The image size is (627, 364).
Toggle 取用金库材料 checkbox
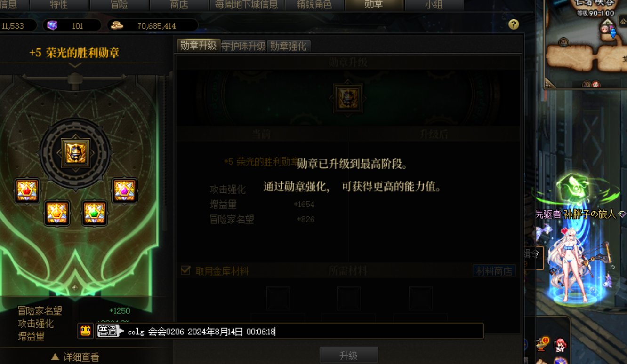coord(185,270)
